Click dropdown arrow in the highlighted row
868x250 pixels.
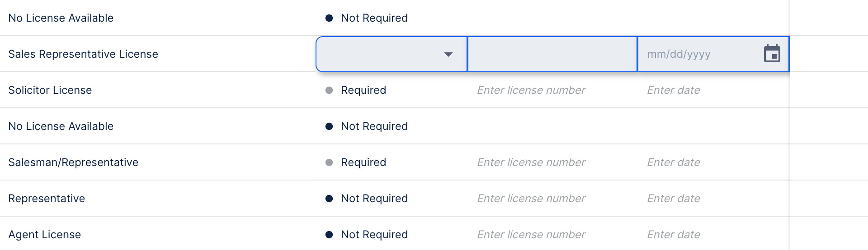(448, 54)
